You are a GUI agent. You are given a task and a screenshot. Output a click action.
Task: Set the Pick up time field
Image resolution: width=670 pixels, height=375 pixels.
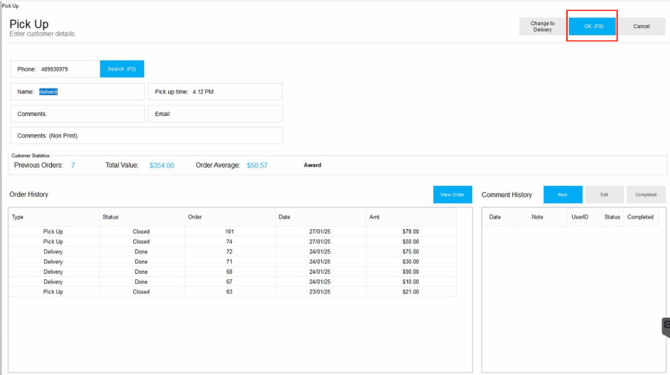point(215,91)
